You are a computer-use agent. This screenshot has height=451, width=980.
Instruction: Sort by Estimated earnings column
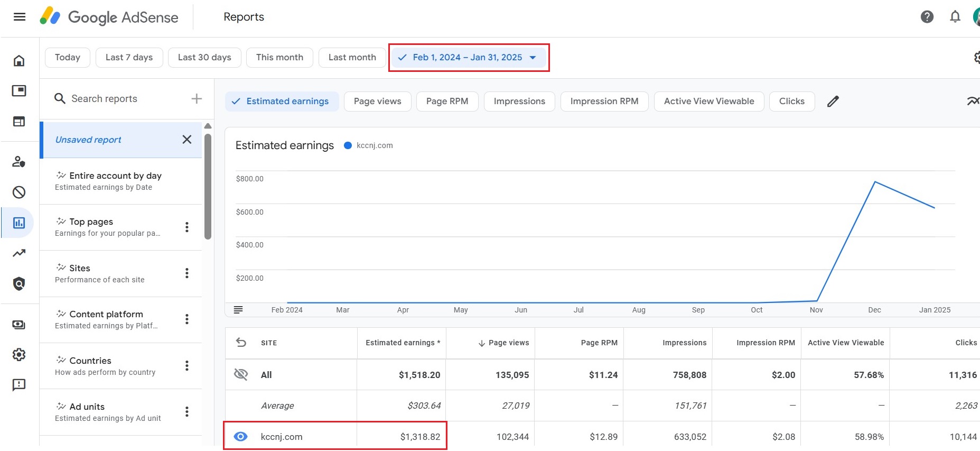point(403,343)
